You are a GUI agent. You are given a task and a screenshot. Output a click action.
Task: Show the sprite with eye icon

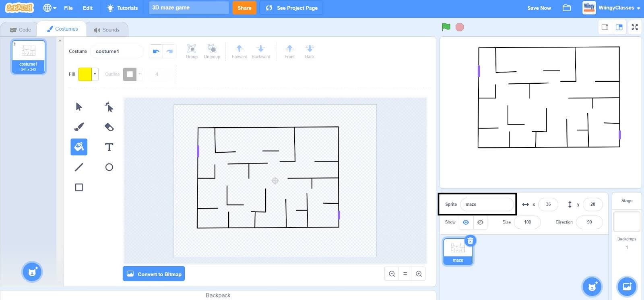pos(466,222)
